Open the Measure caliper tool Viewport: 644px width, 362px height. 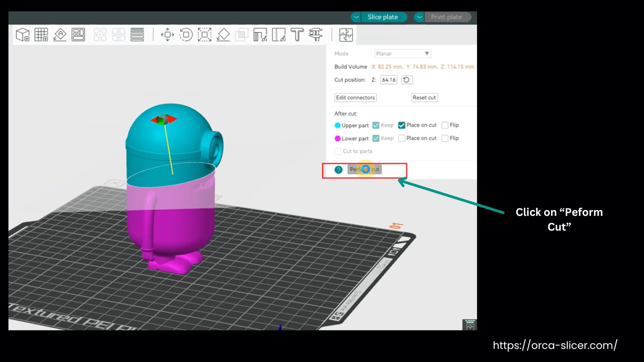click(316, 35)
